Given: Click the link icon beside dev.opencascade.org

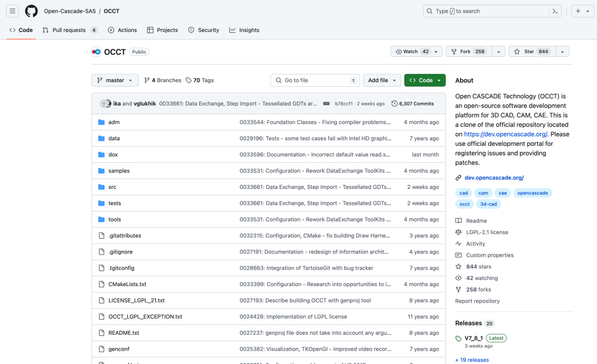Looking at the screenshot, I should pos(458,178).
